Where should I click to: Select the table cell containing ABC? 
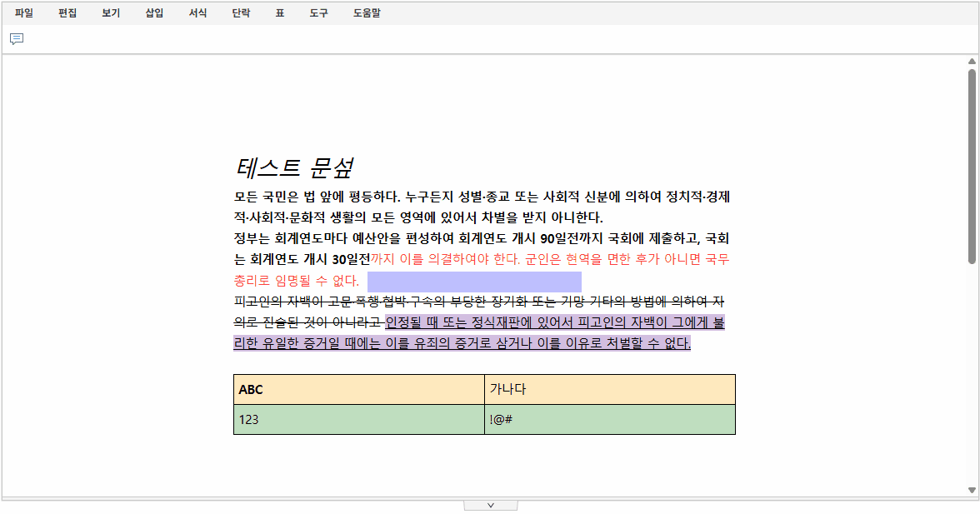[x=358, y=389]
